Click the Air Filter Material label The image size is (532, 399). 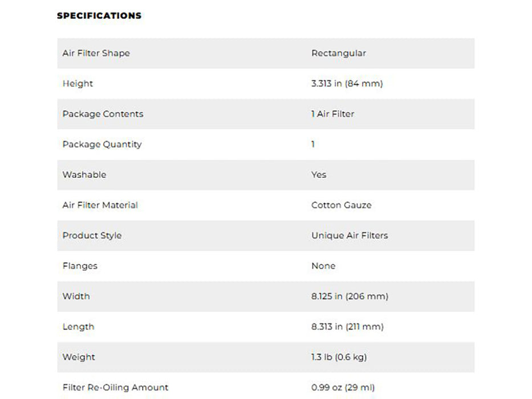click(x=100, y=205)
